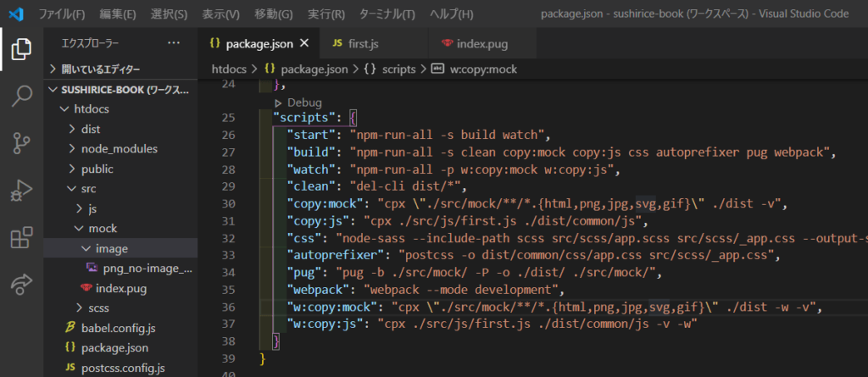
Task: Open the Source Control view
Action: pos(21,143)
